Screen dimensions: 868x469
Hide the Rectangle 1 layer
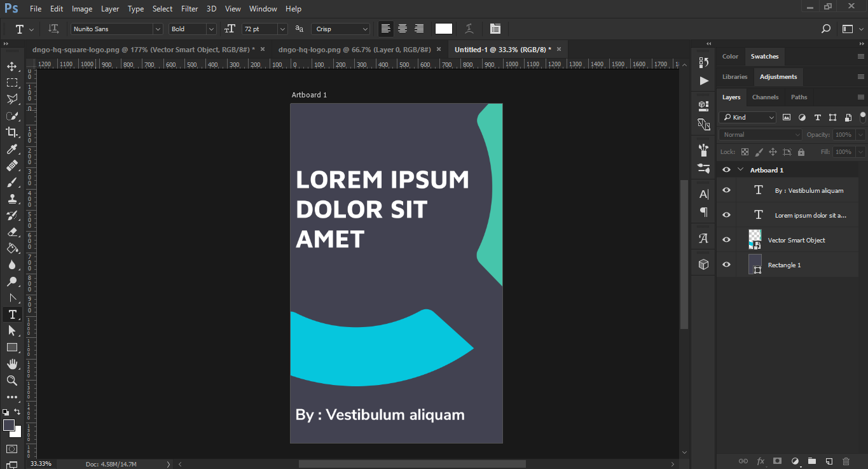pos(726,265)
